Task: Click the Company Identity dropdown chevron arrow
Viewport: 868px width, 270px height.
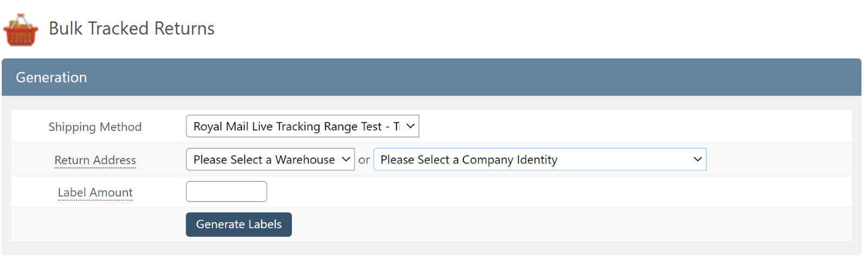Action: [698, 160]
